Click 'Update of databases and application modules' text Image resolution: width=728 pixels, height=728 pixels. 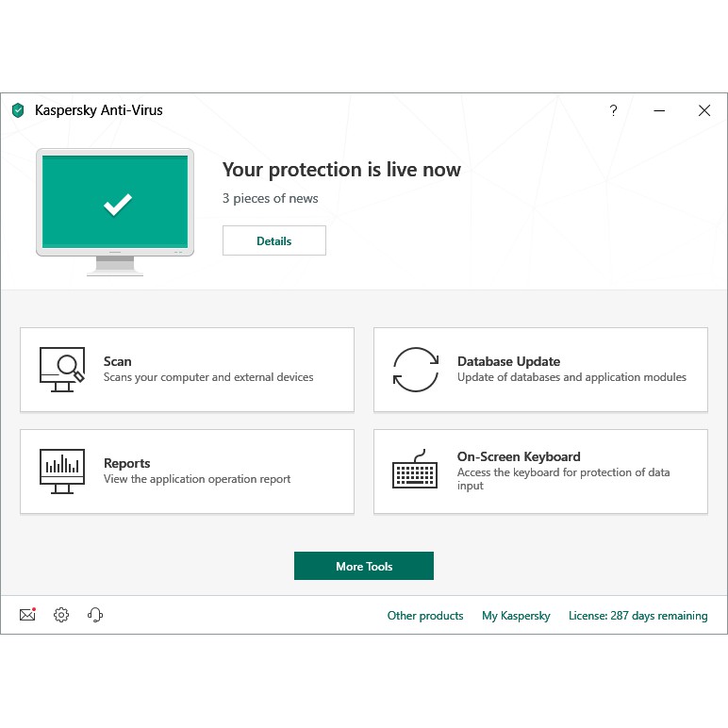coord(571,377)
